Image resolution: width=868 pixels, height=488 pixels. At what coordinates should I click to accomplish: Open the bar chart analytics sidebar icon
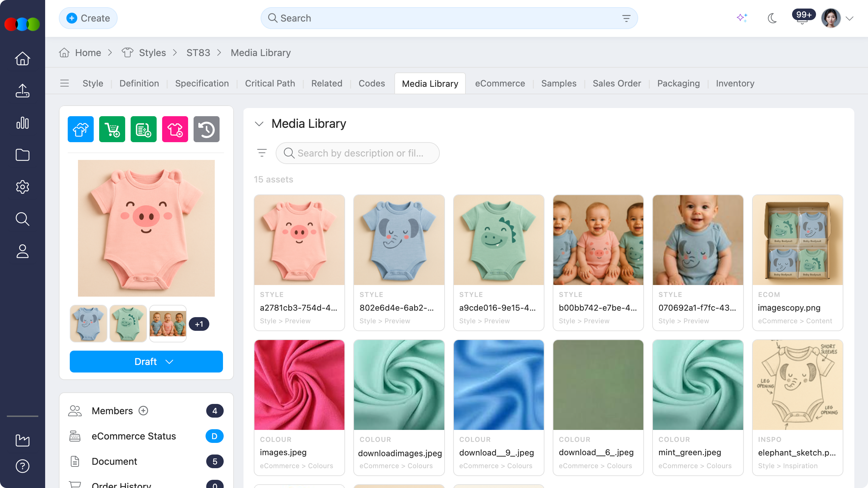23,123
